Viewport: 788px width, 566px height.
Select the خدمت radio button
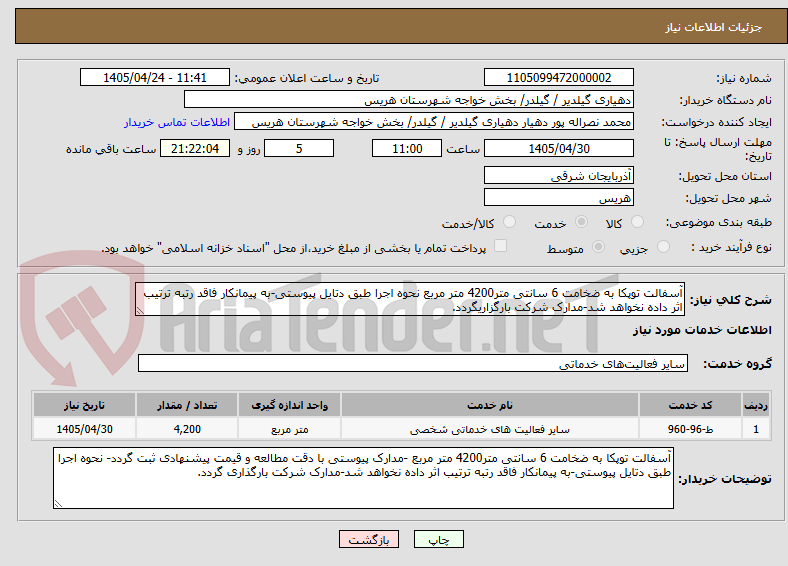pyautogui.click(x=581, y=222)
